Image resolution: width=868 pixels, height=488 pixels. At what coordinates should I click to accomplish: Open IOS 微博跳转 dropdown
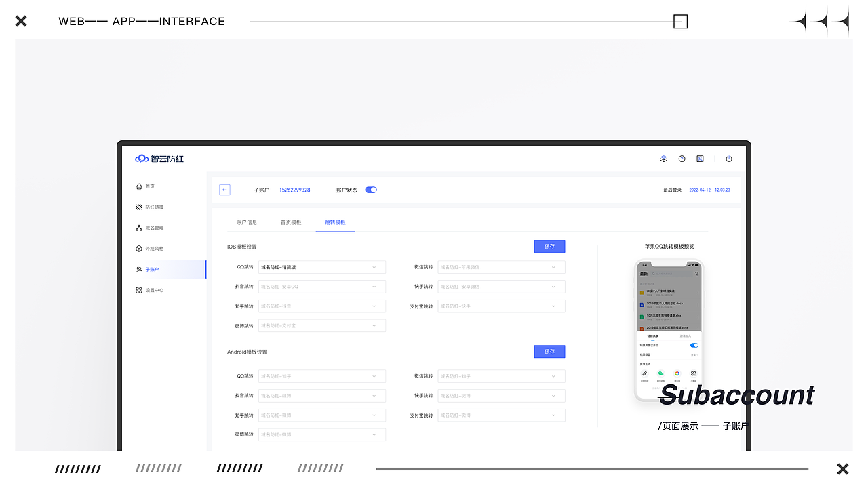point(322,326)
